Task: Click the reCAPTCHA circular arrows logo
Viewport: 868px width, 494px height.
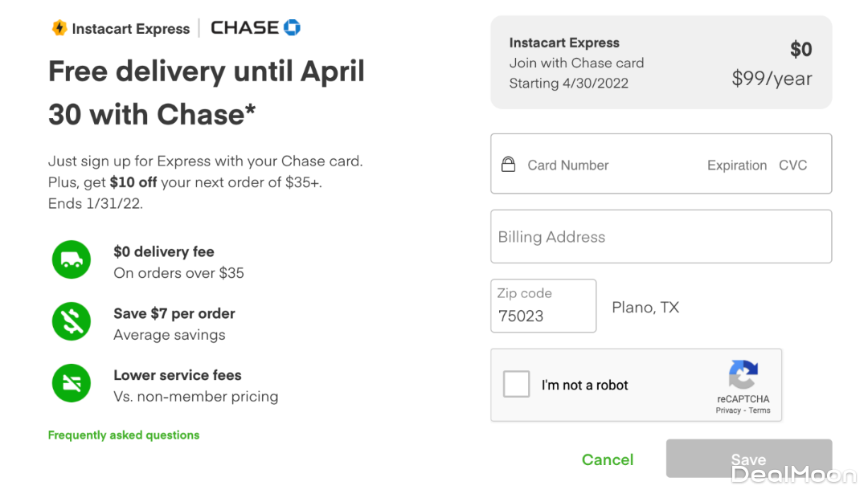Action: 743,375
